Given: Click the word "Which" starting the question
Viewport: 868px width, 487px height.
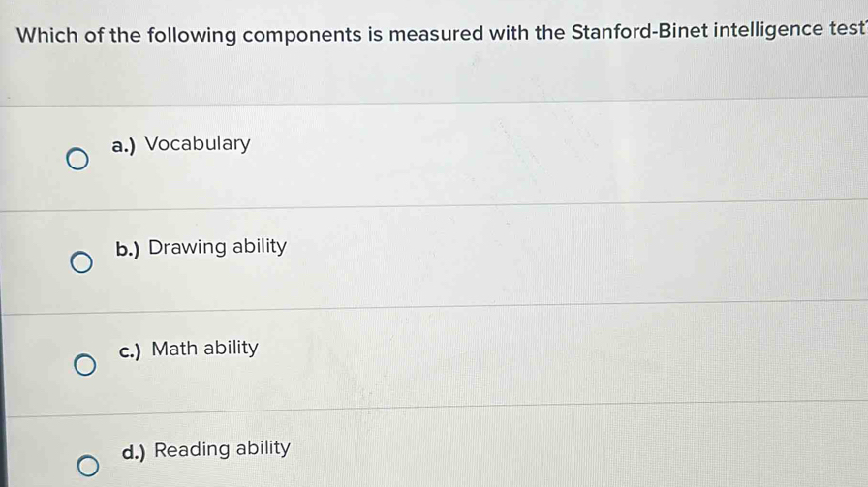Looking at the screenshot, I should click(x=48, y=36).
